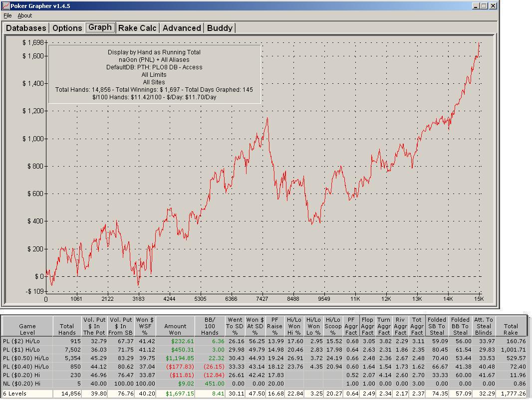Click the Total Rake column header

[x=511, y=326]
